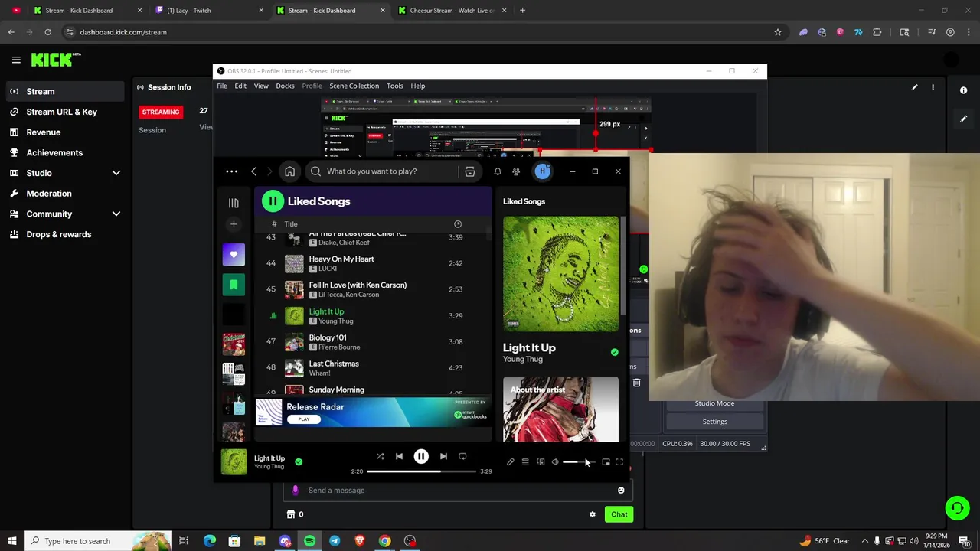Toggle the green checkmark in Now Playing panel

pos(614,352)
